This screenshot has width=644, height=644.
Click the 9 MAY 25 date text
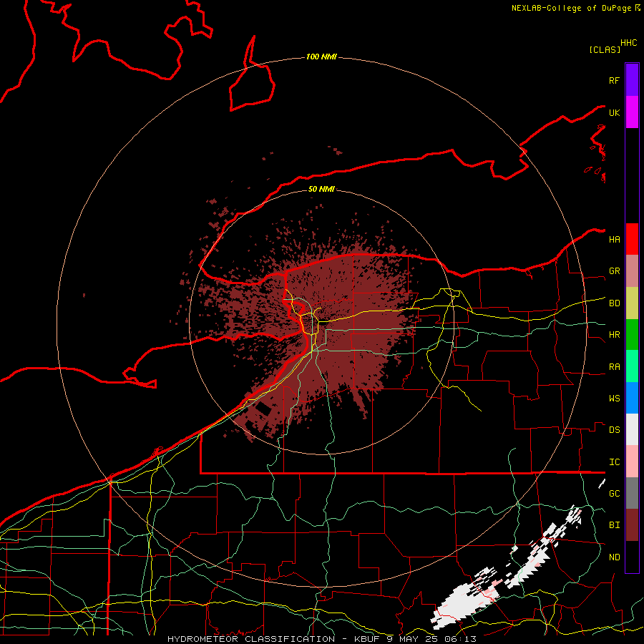point(412,639)
